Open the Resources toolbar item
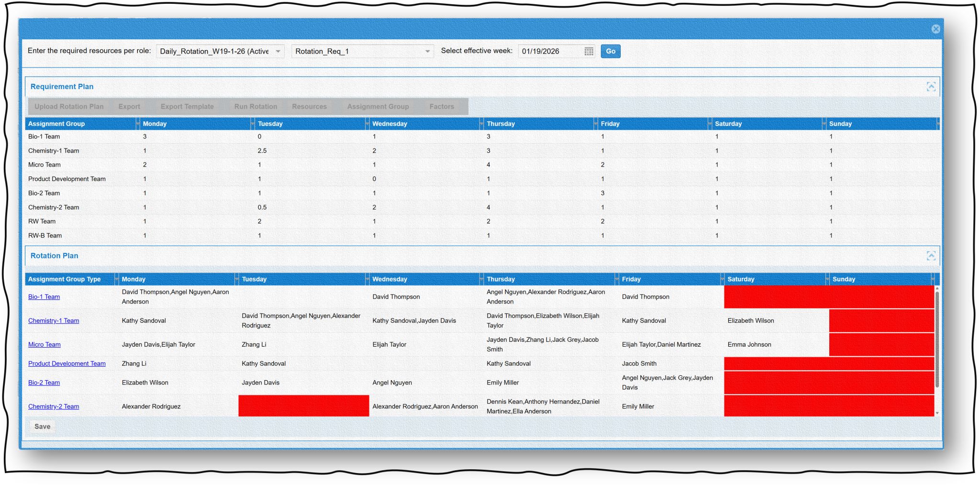 309,107
